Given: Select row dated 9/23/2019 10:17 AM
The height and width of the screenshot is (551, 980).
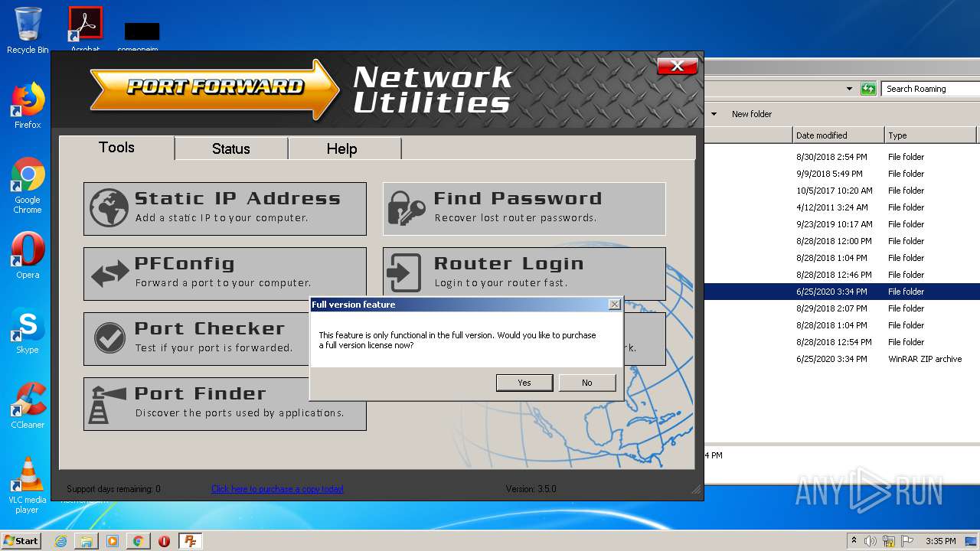Looking at the screenshot, I should (x=842, y=224).
